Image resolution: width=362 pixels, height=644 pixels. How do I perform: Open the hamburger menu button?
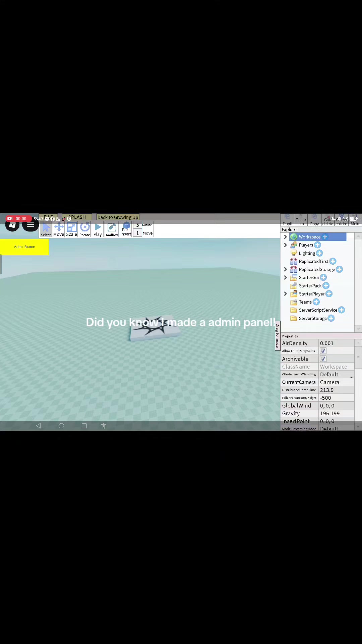(x=31, y=225)
